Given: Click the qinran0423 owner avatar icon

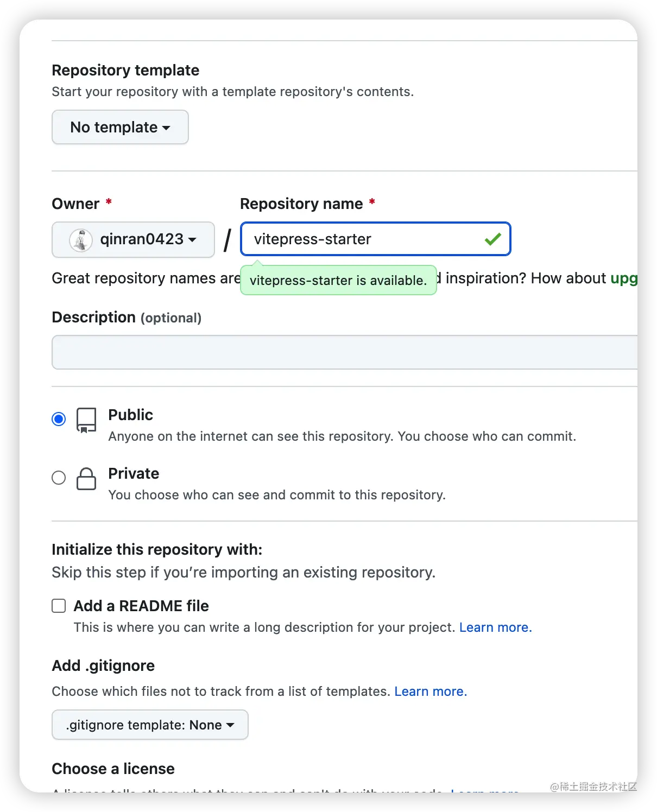Looking at the screenshot, I should 81,240.
